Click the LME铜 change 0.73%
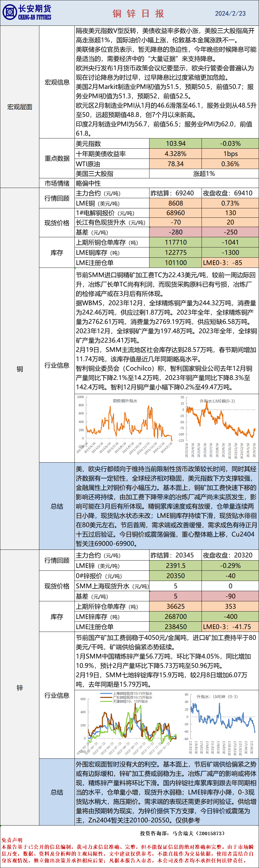The width and height of the screenshot is (259, 868). click(230, 203)
